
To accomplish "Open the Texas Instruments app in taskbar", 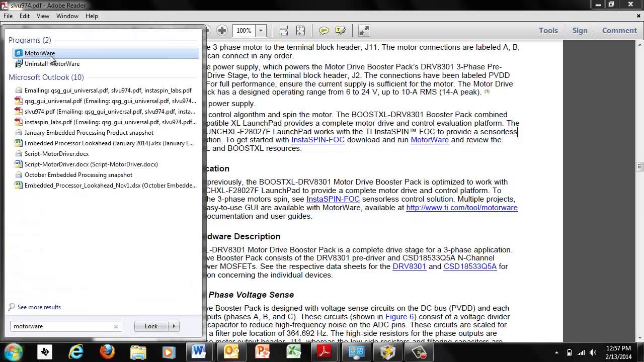I will pos(45,352).
